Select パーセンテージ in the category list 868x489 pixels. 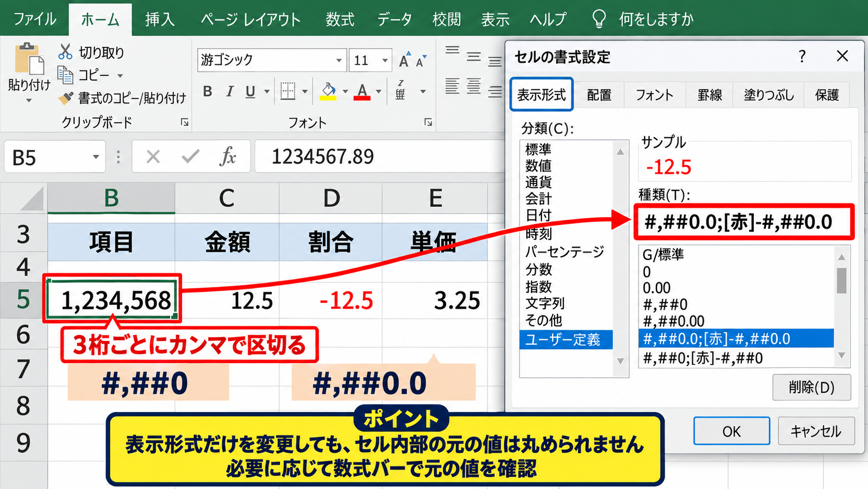pos(565,252)
